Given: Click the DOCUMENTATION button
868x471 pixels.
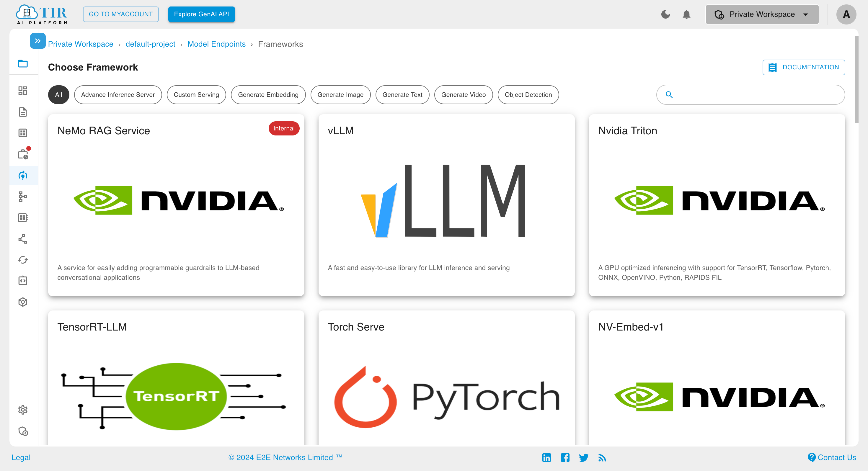Looking at the screenshot, I should 804,67.
